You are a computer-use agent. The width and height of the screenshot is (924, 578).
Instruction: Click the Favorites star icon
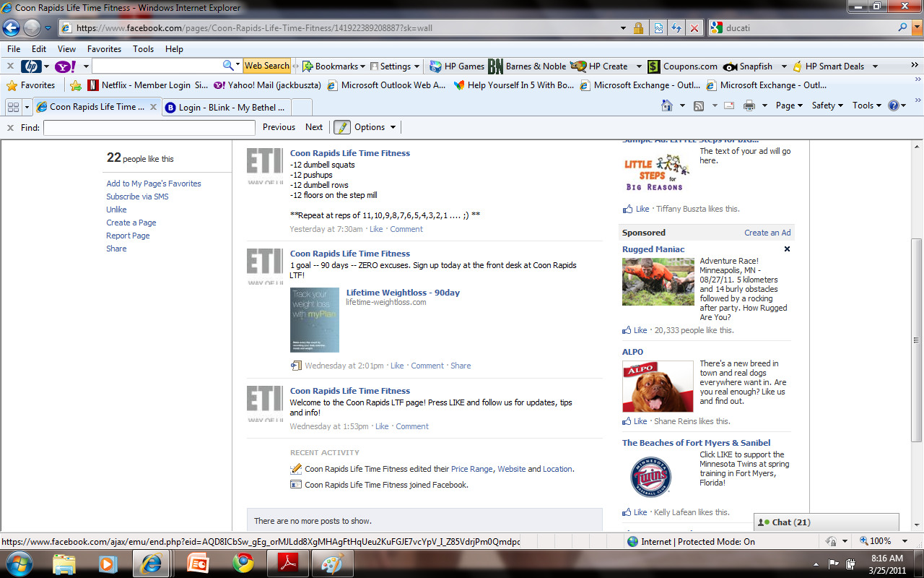(x=12, y=85)
